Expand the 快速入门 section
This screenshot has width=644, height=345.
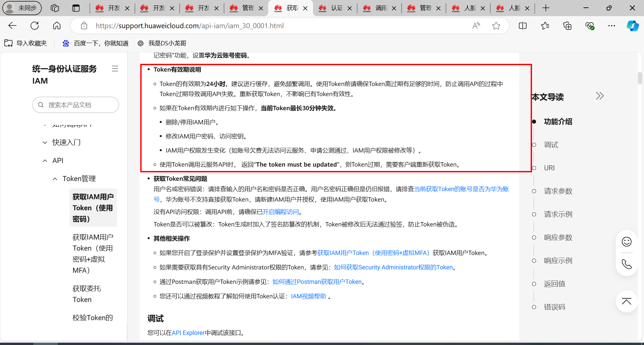coord(45,142)
